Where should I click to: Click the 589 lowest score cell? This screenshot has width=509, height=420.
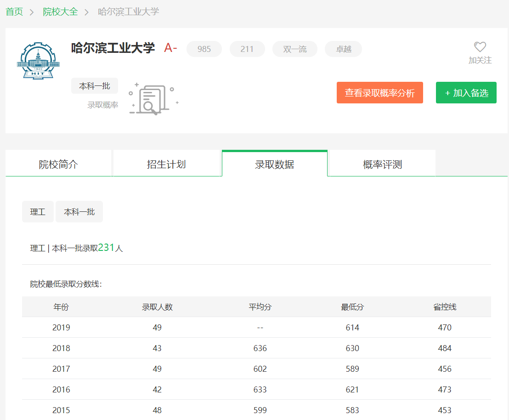[x=352, y=369]
